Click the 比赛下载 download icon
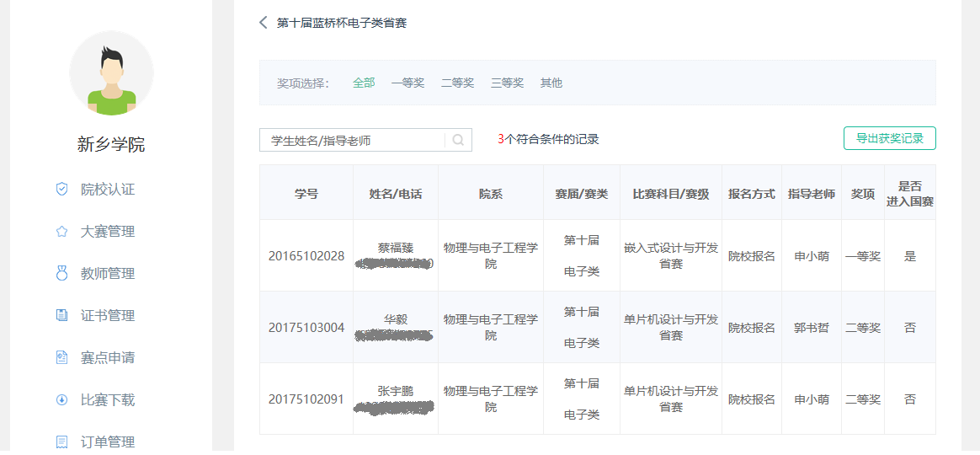 pyautogui.click(x=61, y=400)
